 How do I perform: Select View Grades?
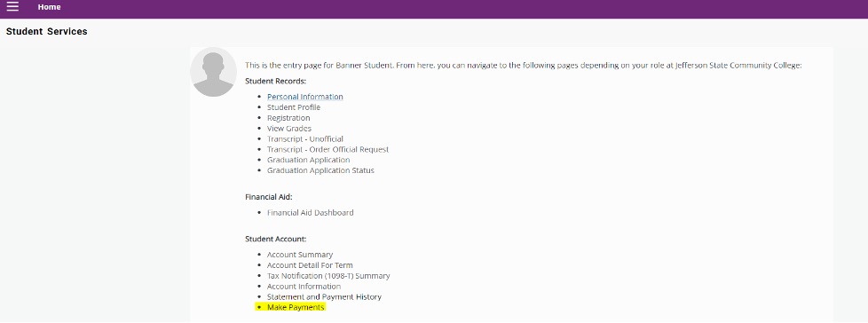[289, 129]
